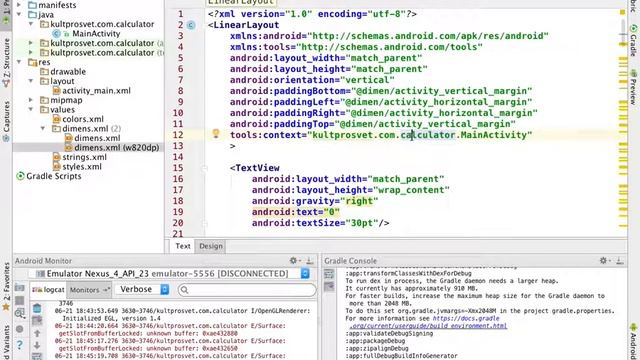The width and height of the screenshot is (640, 360).
Task: Click the search magnifier in logcat filter
Action: pyautogui.click(x=184, y=290)
